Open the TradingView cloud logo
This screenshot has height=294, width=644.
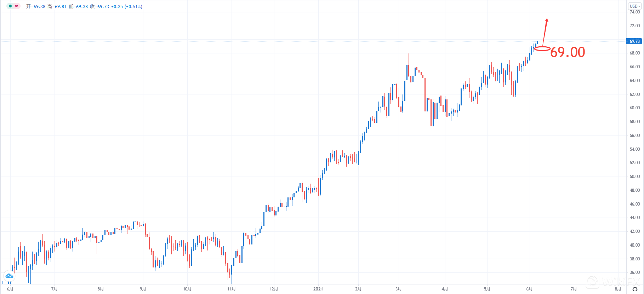point(9,276)
